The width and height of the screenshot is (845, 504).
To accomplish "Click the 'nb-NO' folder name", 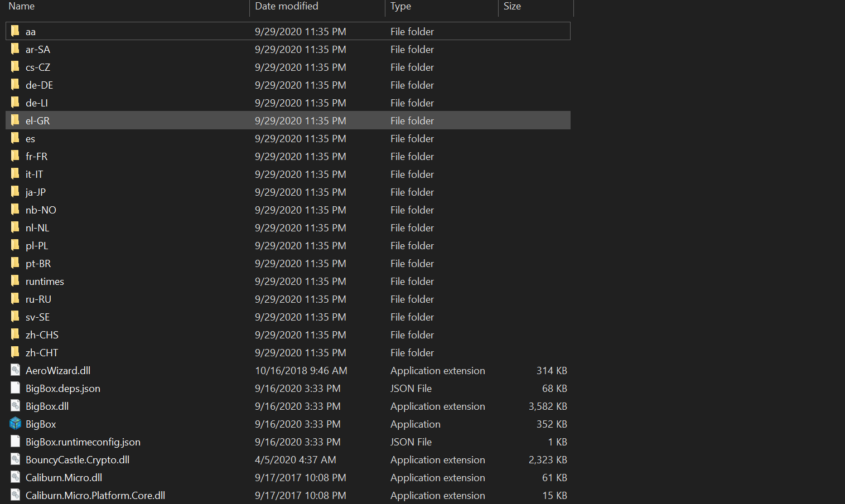I will (x=41, y=210).
